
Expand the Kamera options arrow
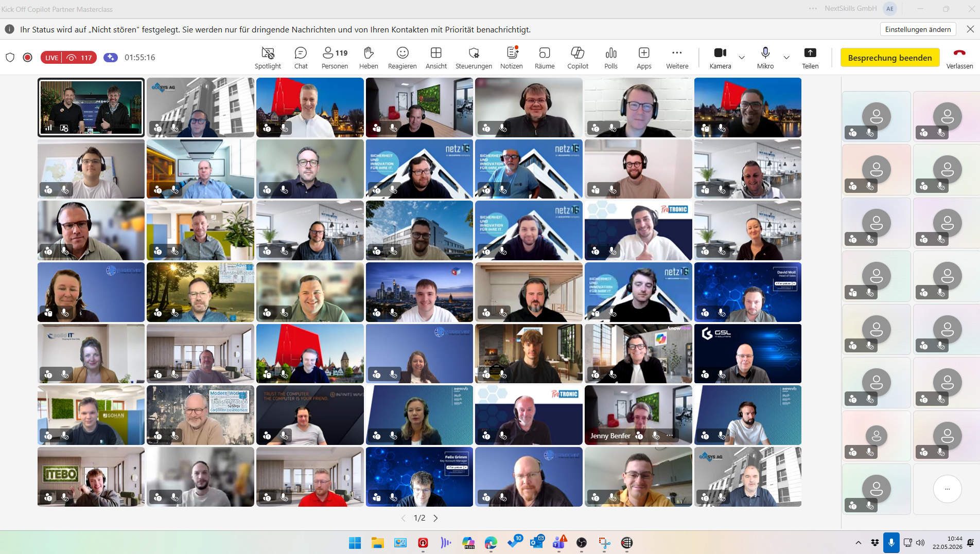[x=742, y=58]
